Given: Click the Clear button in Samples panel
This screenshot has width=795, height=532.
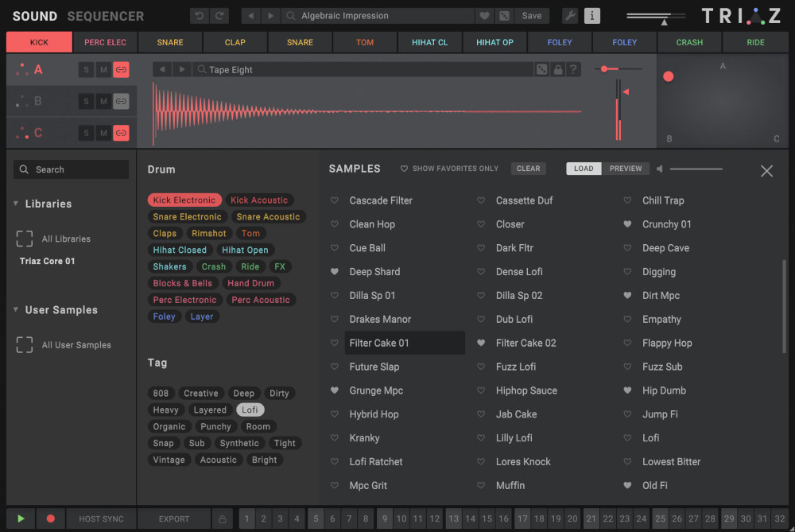Looking at the screenshot, I should [528, 168].
